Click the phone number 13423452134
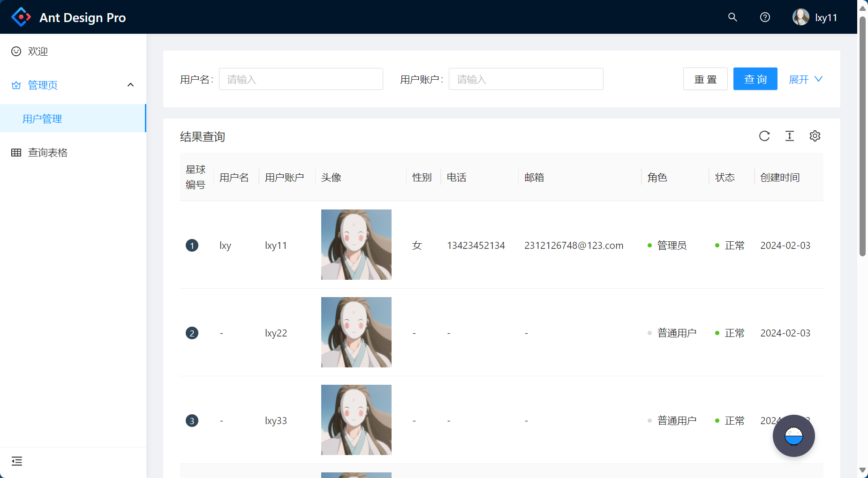The image size is (868, 478). 476,246
